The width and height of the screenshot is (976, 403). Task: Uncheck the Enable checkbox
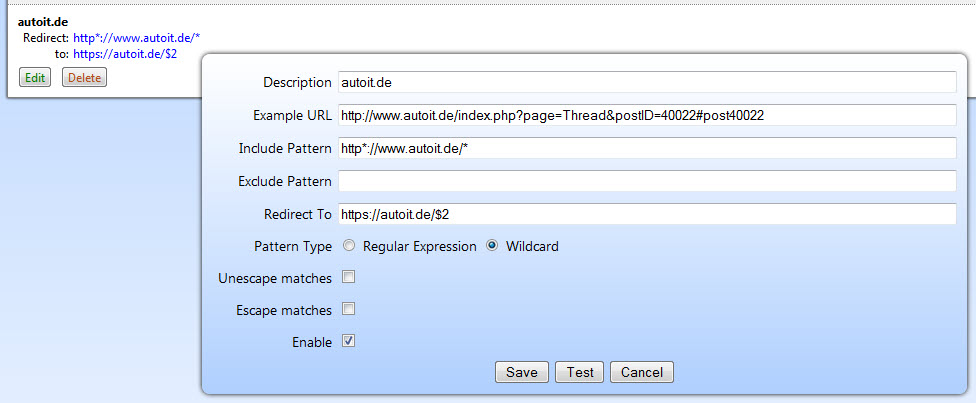[x=349, y=341]
